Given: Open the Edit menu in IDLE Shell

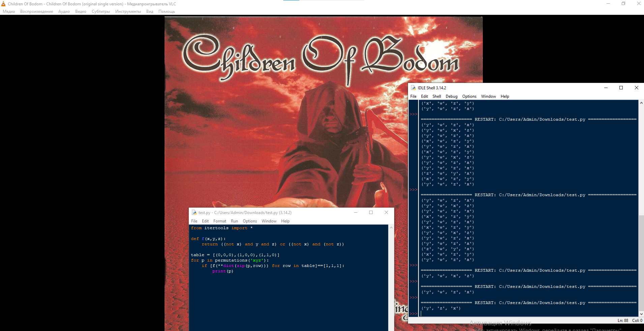Looking at the screenshot, I should (x=425, y=96).
